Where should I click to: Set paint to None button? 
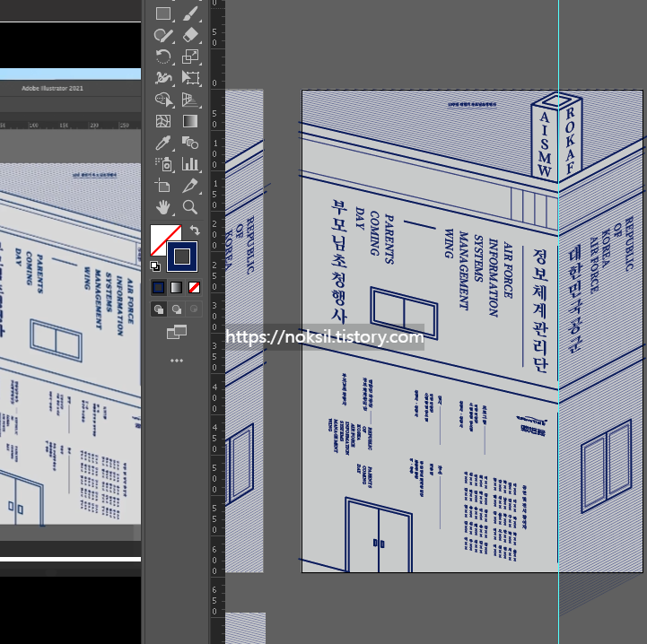[x=194, y=288]
